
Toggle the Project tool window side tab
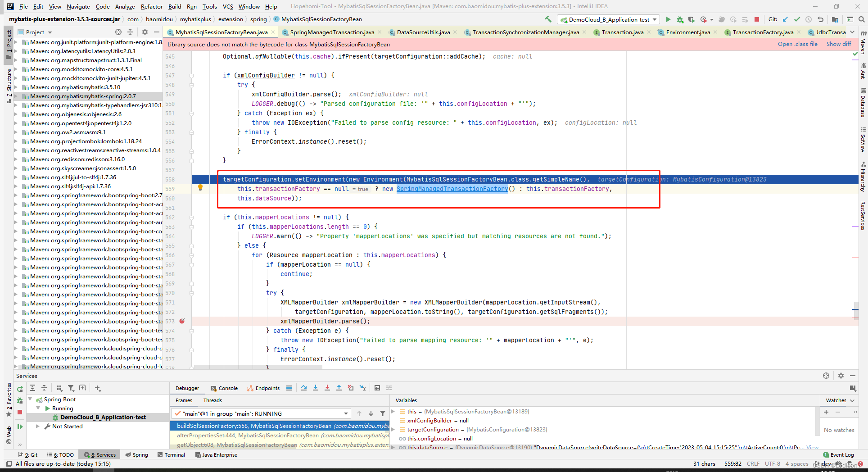click(x=9, y=44)
